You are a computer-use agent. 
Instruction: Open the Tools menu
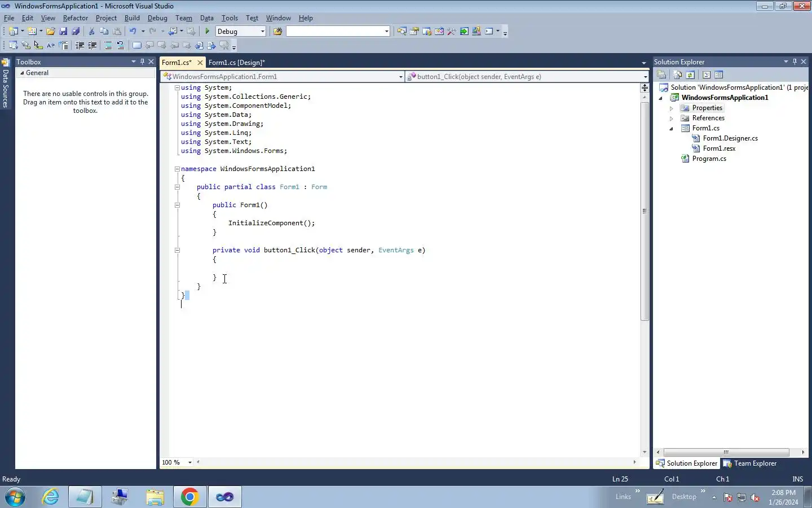pyautogui.click(x=230, y=18)
